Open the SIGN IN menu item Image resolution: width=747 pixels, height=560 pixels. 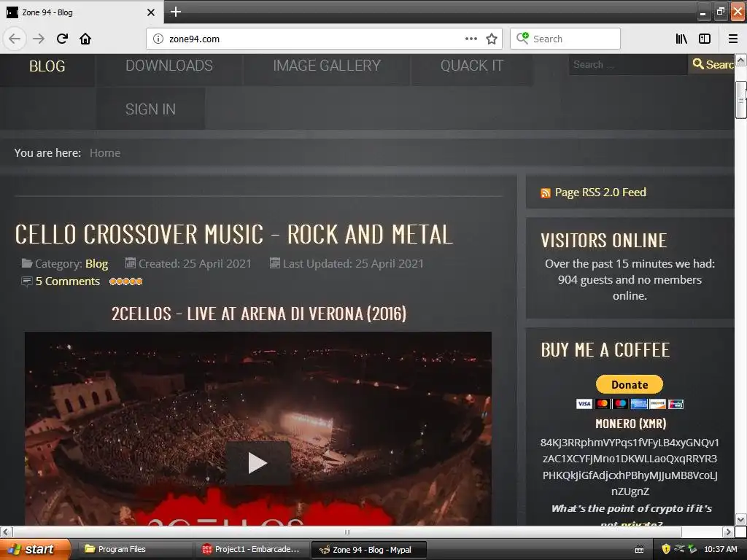click(x=150, y=109)
